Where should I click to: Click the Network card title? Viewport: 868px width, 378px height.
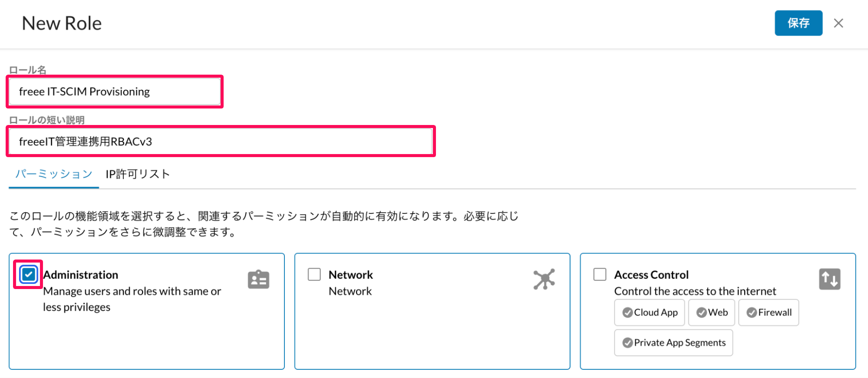click(351, 275)
